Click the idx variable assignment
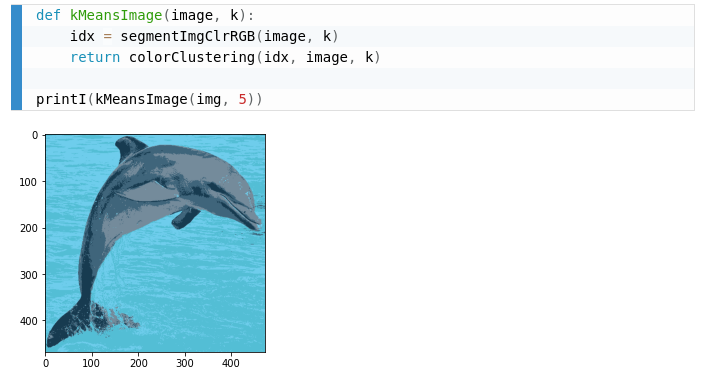Image resolution: width=706 pixels, height=387 pixels. 82,36
